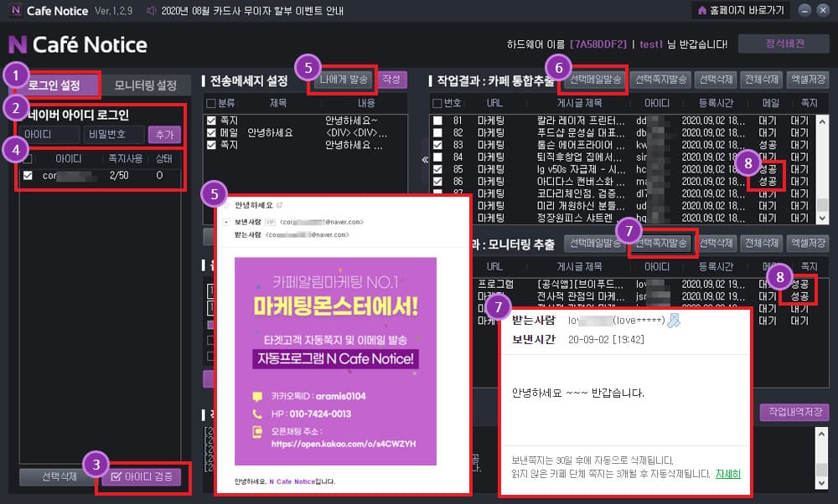Select the post titled 칼라 레이저 프린터
The height and width of the screenshot is (504, 838).
(580, 121)
